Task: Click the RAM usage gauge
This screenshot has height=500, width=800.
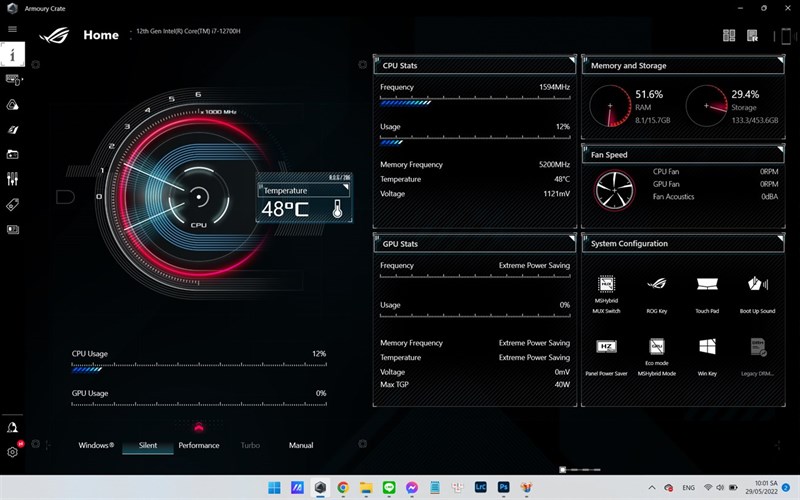Action: click(610, 106)
